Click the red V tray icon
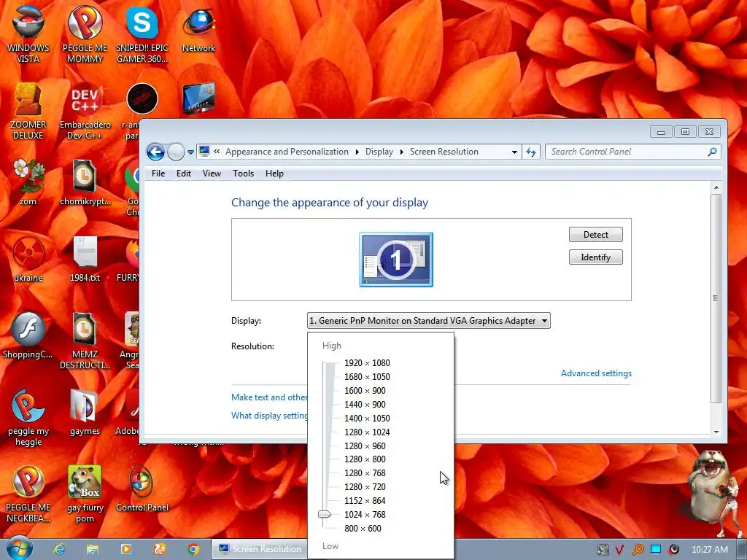The height and width of the screenshot is (560, 747). [619, 550]
